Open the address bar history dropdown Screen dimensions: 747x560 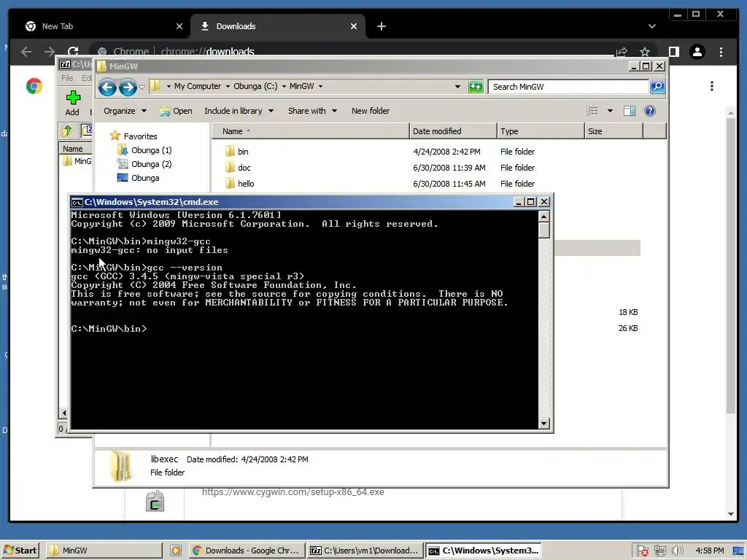pyautogui.click(x=457, y=87)
